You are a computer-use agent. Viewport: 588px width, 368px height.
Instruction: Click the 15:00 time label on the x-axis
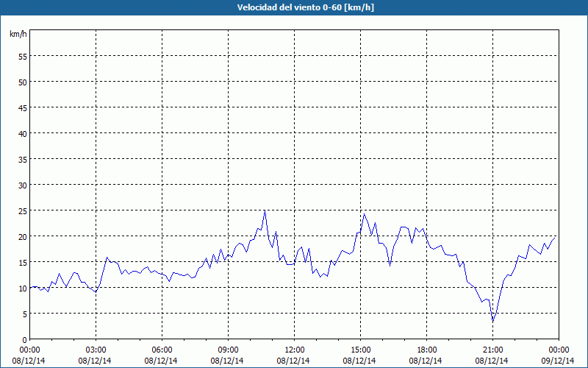click(x=360, y=350)
